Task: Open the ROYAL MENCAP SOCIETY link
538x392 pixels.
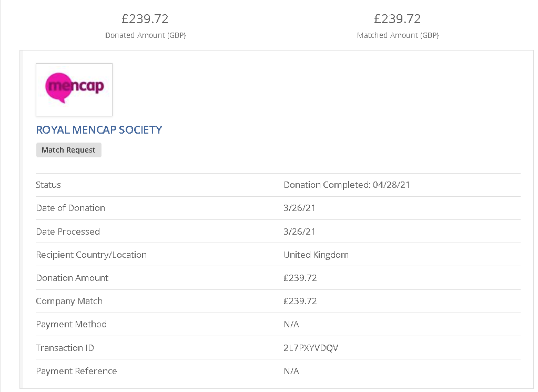Action: [x=99, y=130]
